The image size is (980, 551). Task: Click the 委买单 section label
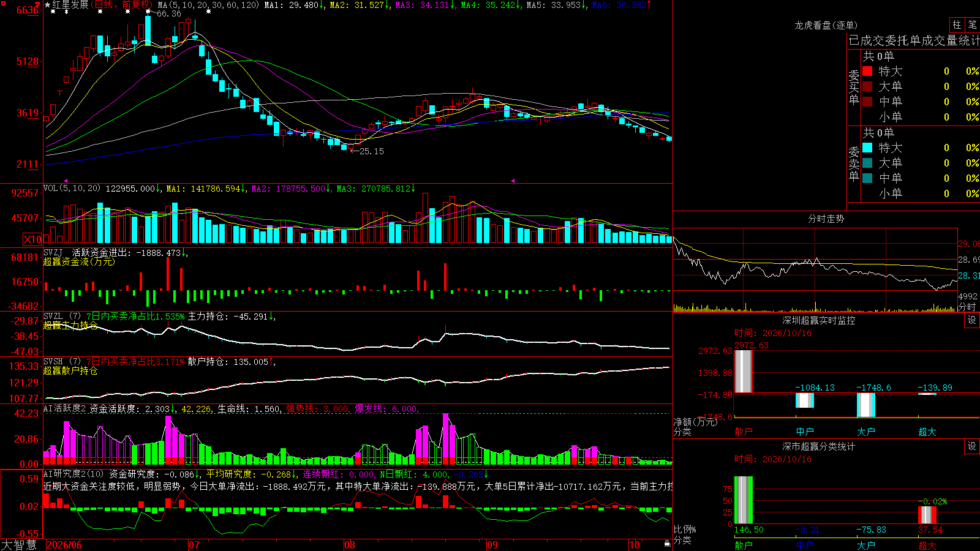pyautogui.click(x=854, y=88)
